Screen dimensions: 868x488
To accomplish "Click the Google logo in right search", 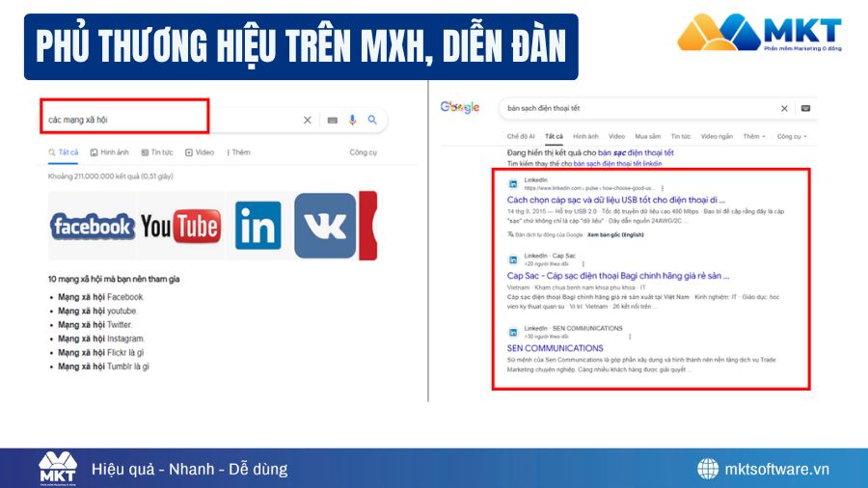I will coord(460,107).
